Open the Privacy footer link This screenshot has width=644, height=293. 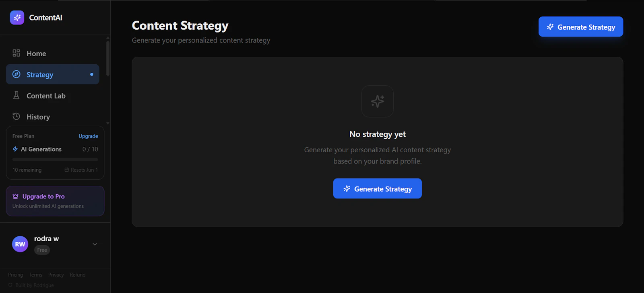pyautogui.click(x=56, y=275)
